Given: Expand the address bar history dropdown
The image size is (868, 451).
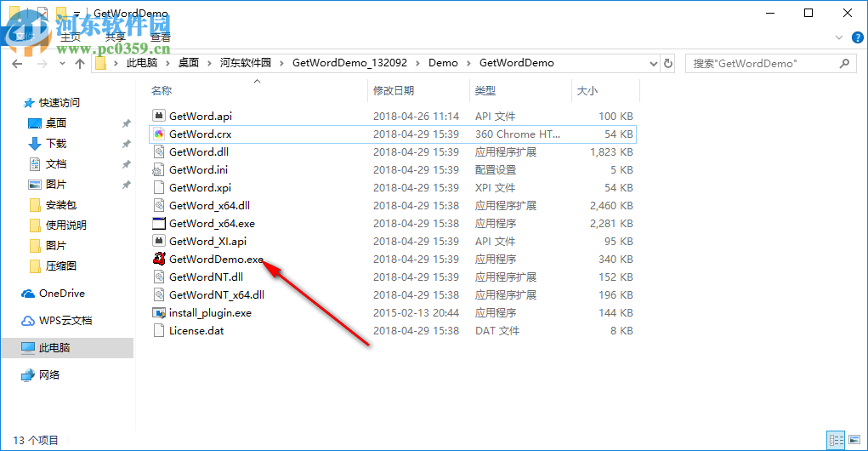Looking at the screenshot, I should [653, 64].
